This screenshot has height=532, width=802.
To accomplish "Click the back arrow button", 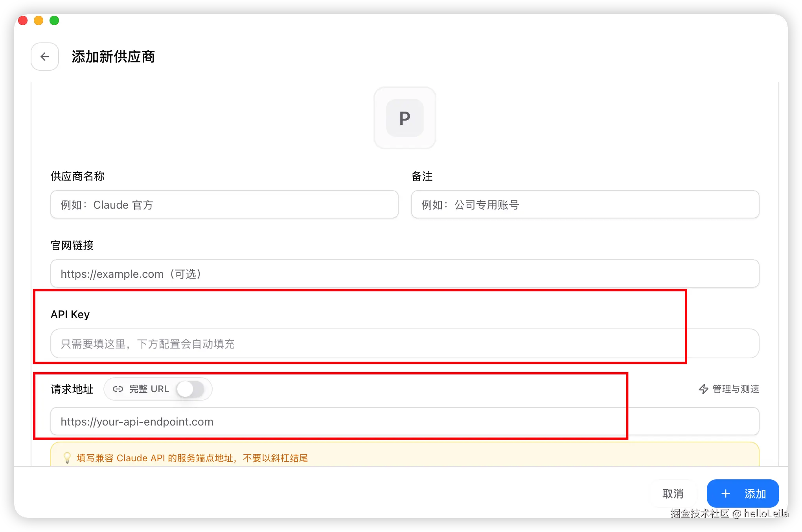I will coord(45,57).
